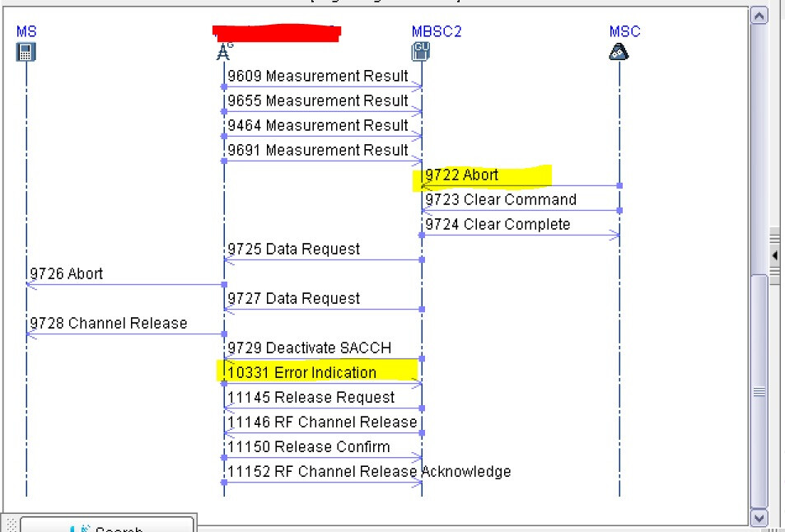Select 11152 RF Channel Release Acknowledge message
785x532 pixels.
coord(369,471)
